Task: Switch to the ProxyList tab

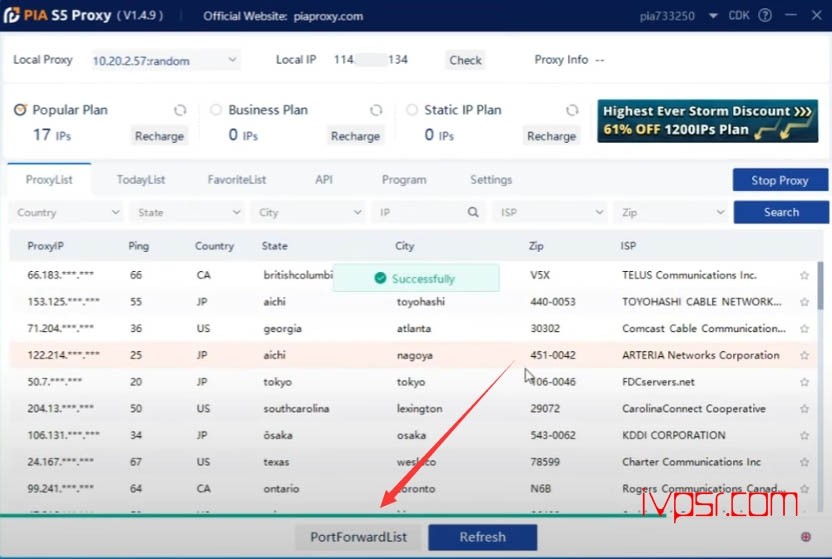Action: pos(49,180)
